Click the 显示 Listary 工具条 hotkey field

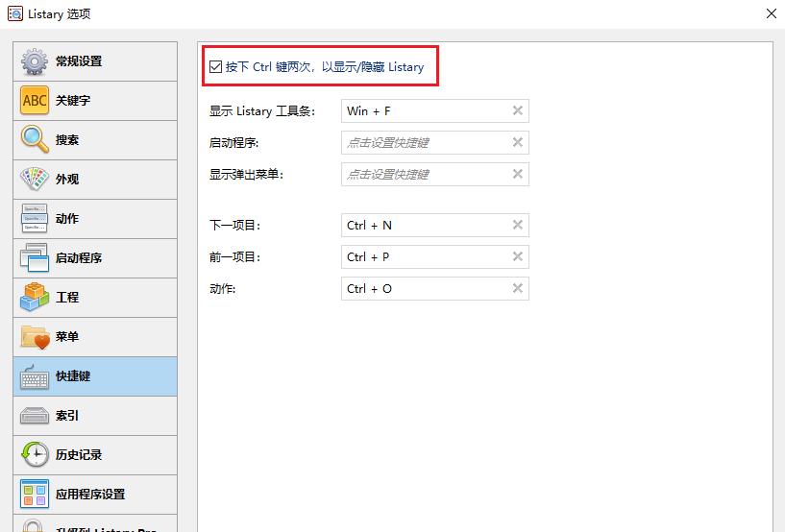pyautogui.click(x=434, y=110)
